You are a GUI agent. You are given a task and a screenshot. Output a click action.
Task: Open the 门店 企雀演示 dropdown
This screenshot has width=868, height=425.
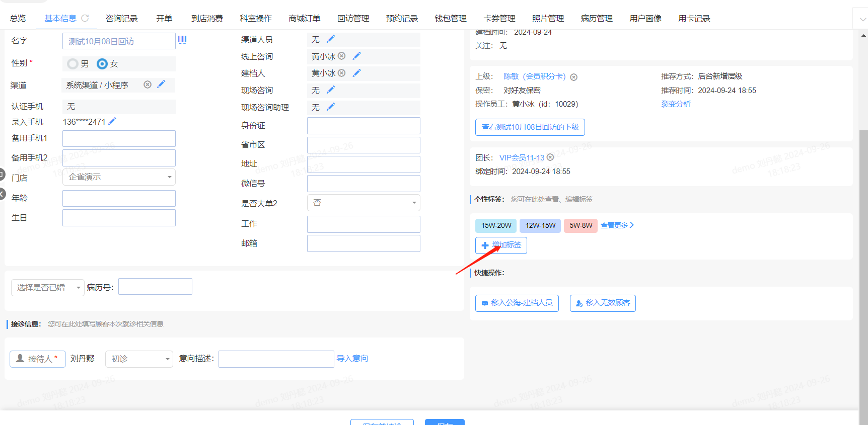click(x=119, y=177)
